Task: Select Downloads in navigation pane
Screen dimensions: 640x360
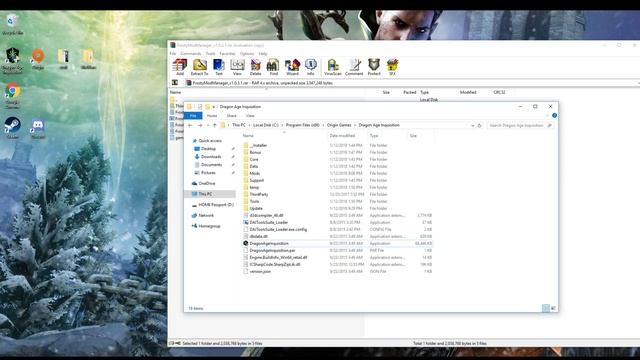Action: click(211, 157)
